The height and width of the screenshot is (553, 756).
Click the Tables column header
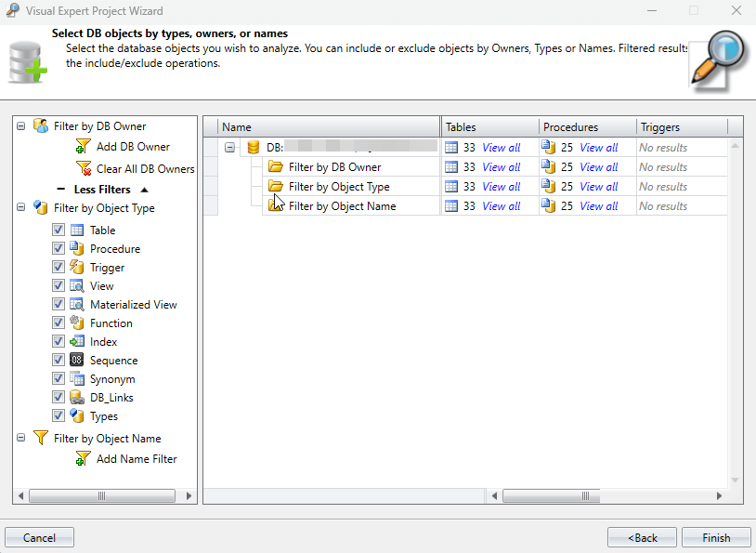click(x=489, y=127)
